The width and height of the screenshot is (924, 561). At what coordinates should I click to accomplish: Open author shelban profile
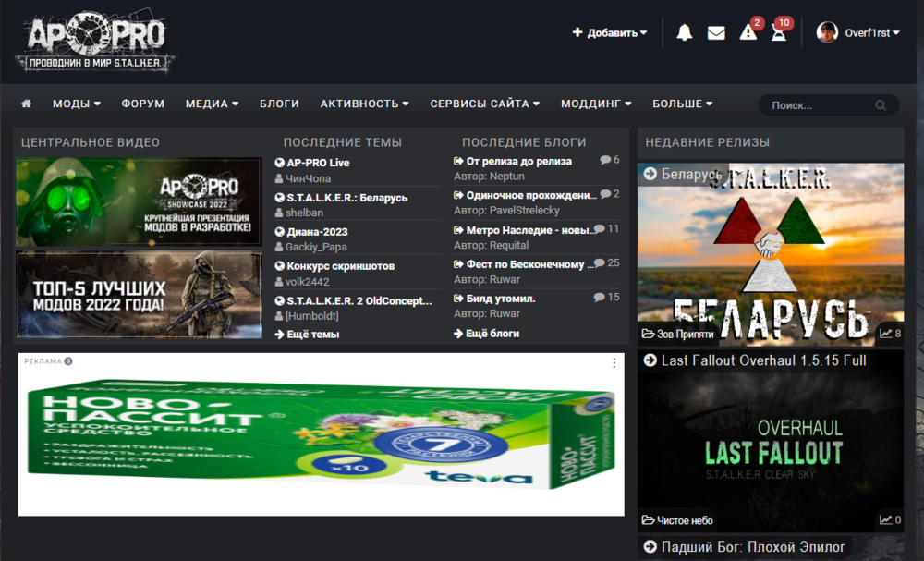pos(304,213)
